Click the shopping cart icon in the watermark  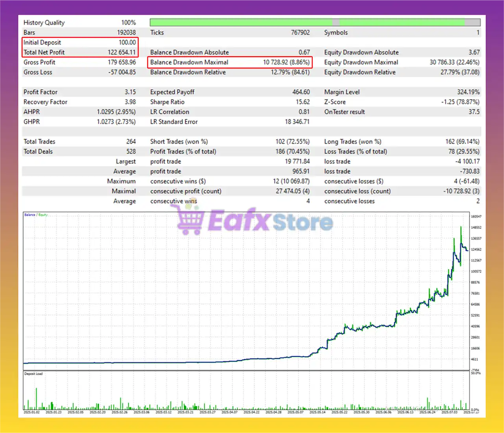coord(189,221)
